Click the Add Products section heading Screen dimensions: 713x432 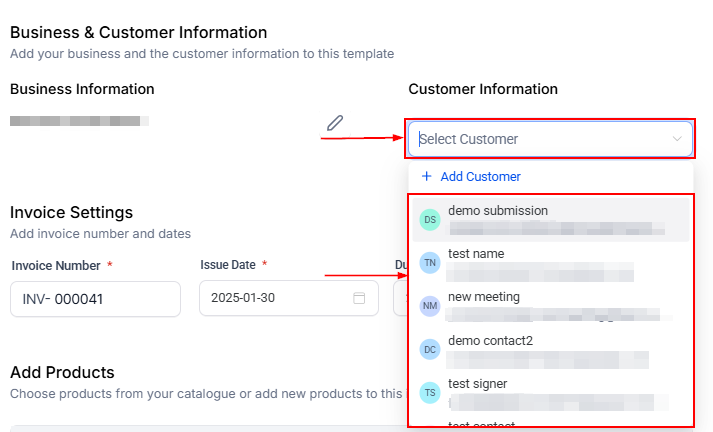62,372
